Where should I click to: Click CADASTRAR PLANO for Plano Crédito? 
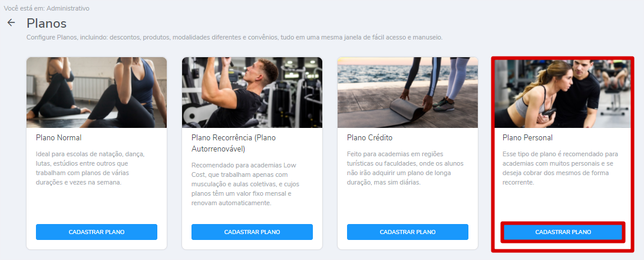point(408,232)
